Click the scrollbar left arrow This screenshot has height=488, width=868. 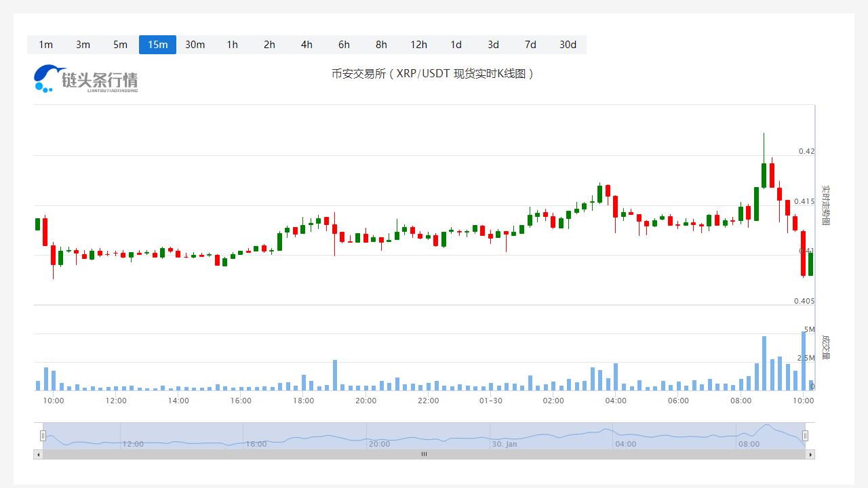pyautogui.click(x=38, y=454)
